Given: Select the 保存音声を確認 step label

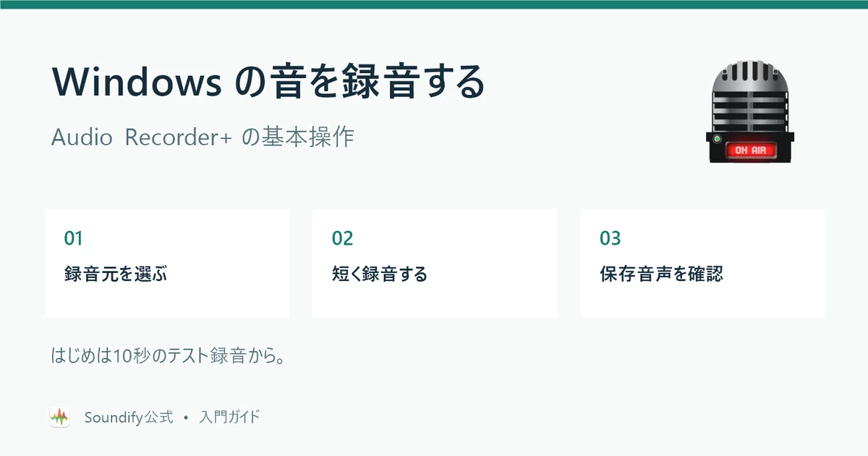Looking at the screenshot, I should tap(661, 274).
